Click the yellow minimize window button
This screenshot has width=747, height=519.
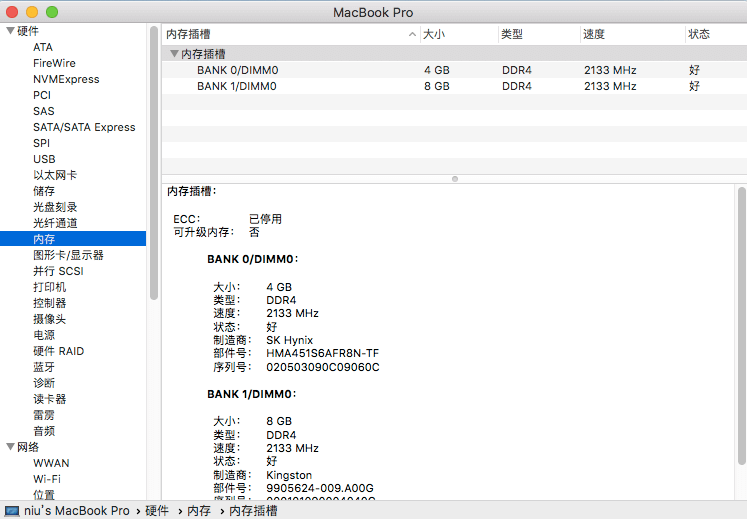coord(32,12)
